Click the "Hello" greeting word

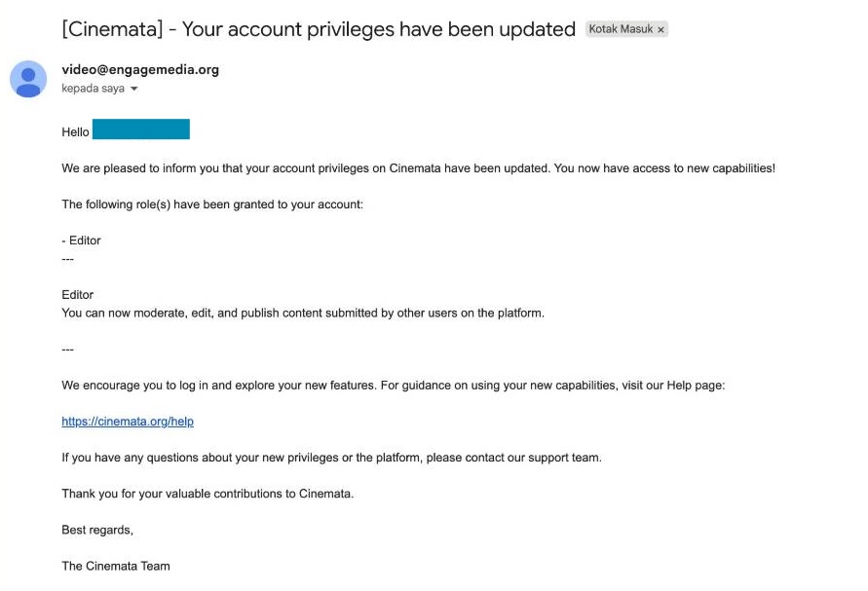coord(75,132)
